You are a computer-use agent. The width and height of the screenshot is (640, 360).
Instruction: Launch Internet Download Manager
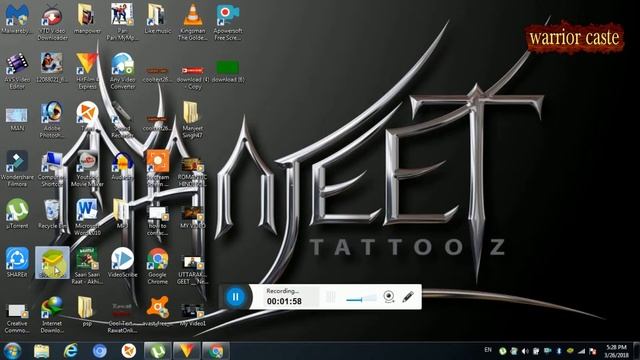click(x=52, y=315)
